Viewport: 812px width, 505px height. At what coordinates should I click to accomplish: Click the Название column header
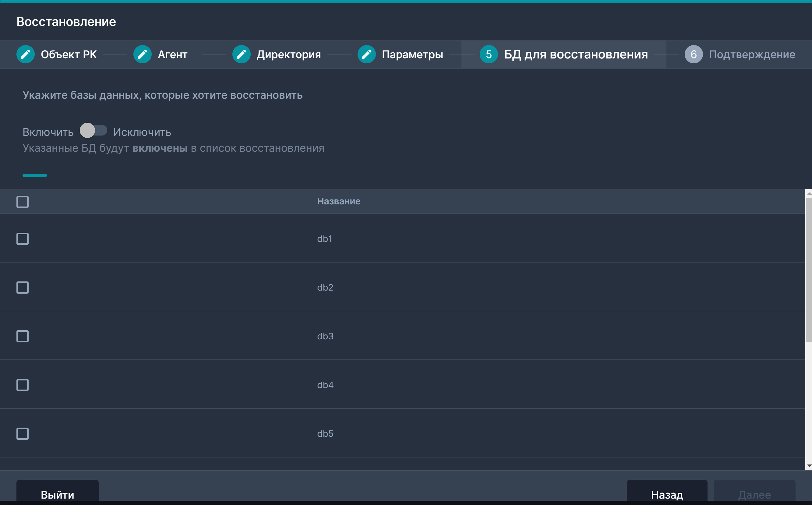pyautogui.click(x=339, y=201)
